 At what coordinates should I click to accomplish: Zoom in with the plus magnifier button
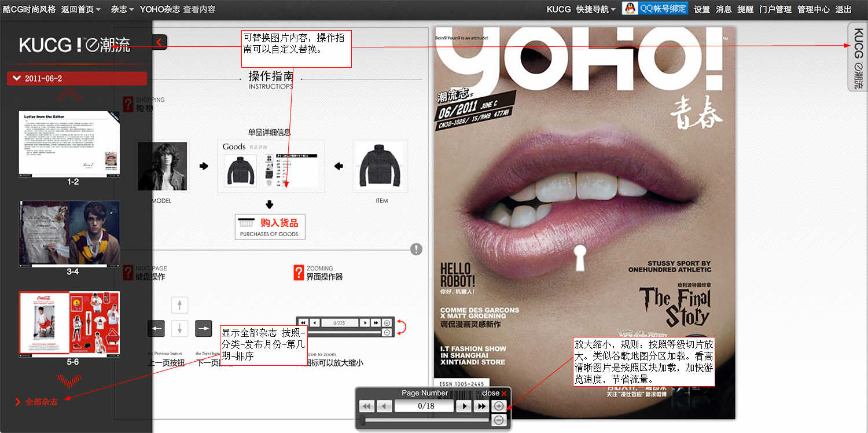tap(499, 406)
